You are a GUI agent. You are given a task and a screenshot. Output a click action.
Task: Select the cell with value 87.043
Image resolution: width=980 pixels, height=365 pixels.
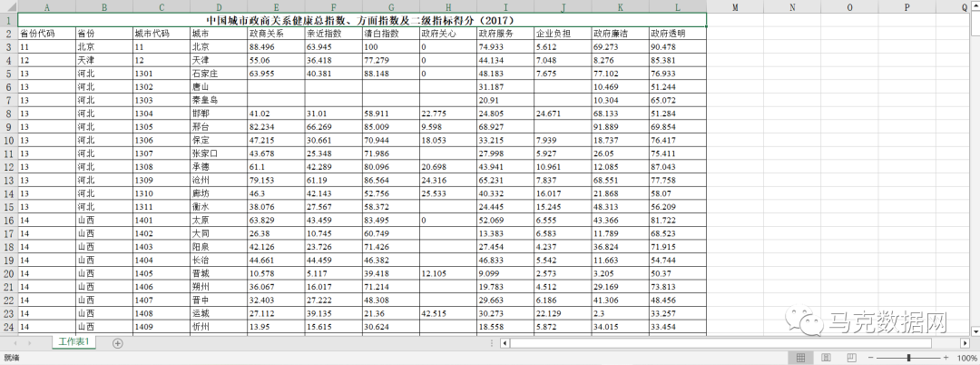pos(678,167)
